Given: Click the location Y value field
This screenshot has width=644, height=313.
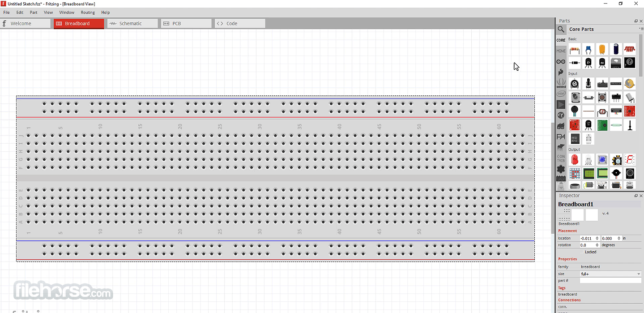Looking at the screenshot, I should (x=609, y=238).
